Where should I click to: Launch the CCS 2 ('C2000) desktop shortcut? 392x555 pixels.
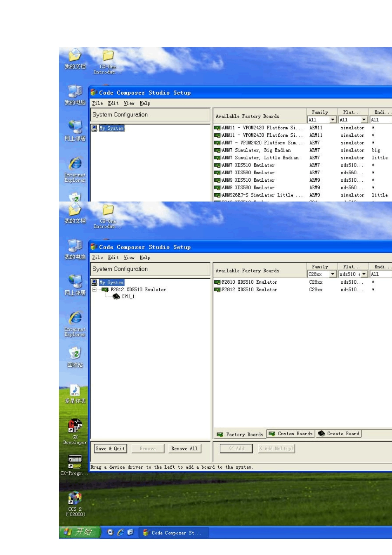click(75, 504)
